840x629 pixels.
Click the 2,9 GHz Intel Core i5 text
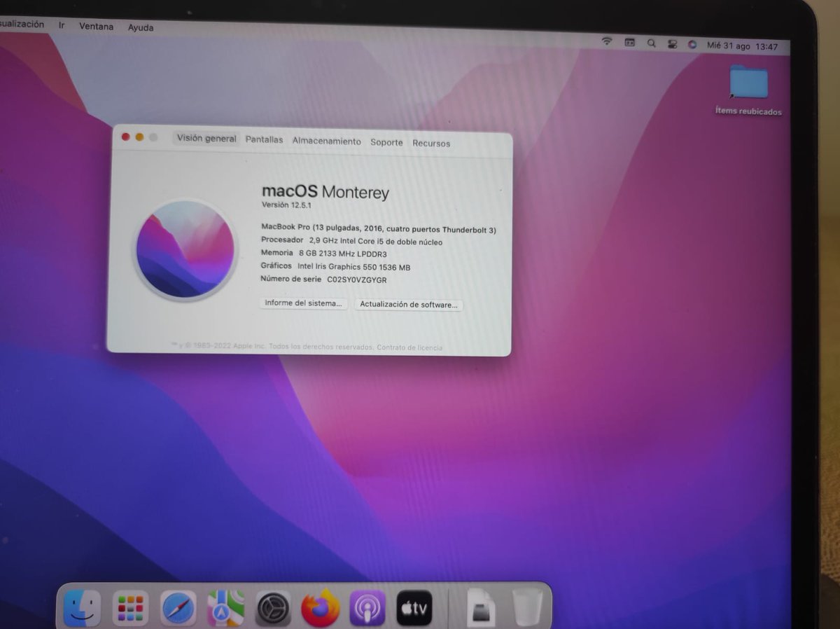[375, 242]
